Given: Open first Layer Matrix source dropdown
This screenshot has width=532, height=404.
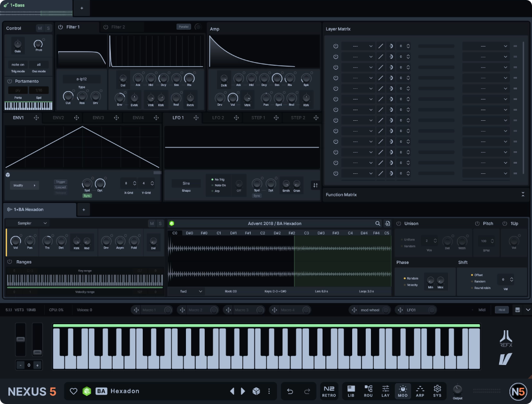Looking at the screenshot, I should (358, 46).
